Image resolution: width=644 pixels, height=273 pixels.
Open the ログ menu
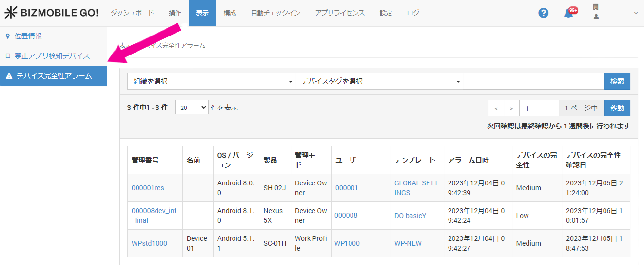tap(413, 13)
